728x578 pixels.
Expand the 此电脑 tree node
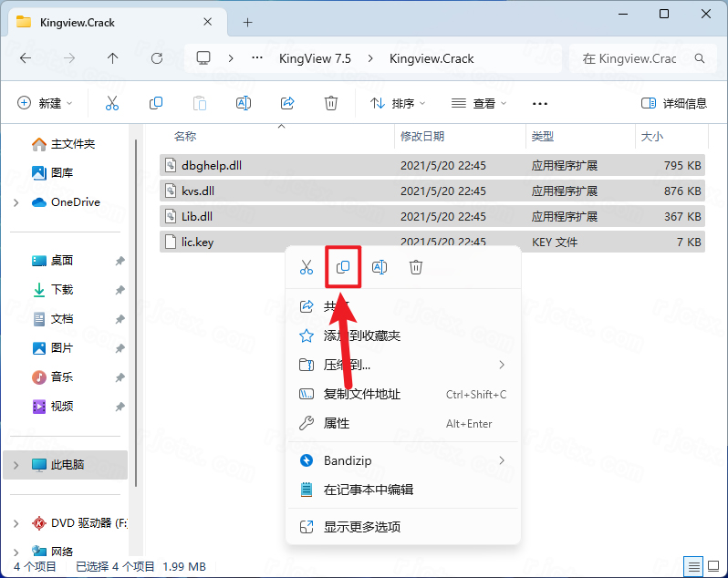point(16,465)
